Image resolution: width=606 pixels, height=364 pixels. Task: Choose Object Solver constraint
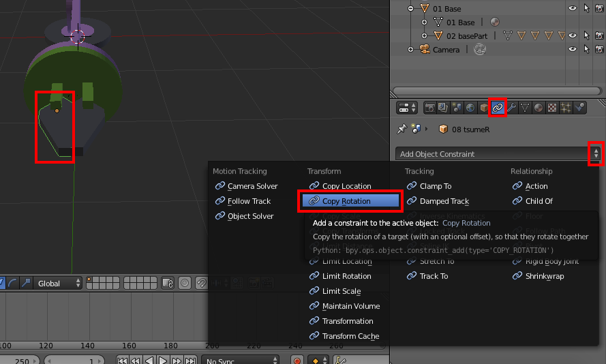[244, 216]
